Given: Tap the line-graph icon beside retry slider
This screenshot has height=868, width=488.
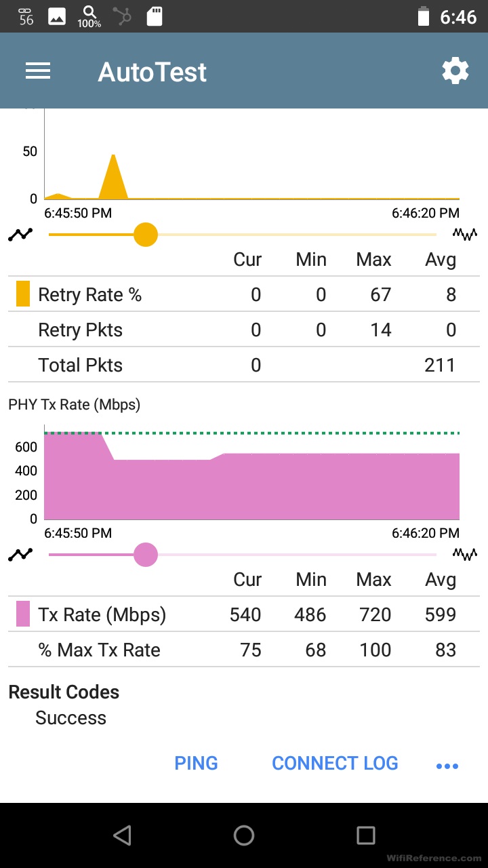Looking at the screenshot, I should click(20, 235).
